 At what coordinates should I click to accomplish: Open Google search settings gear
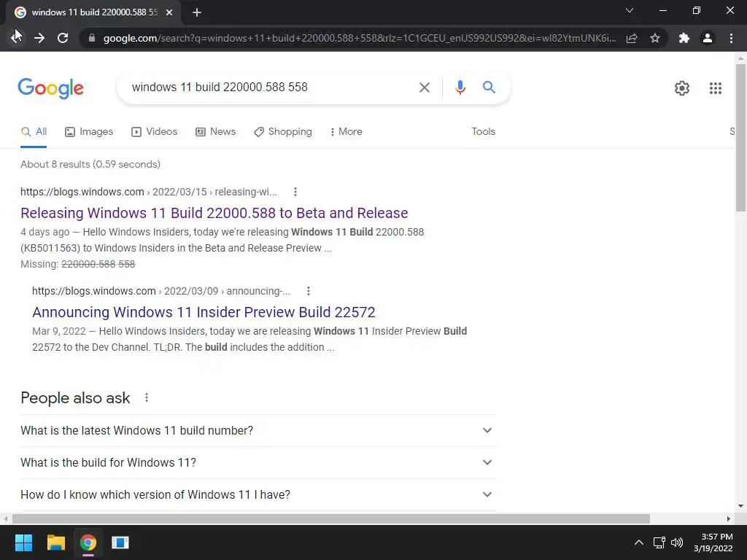682,88
